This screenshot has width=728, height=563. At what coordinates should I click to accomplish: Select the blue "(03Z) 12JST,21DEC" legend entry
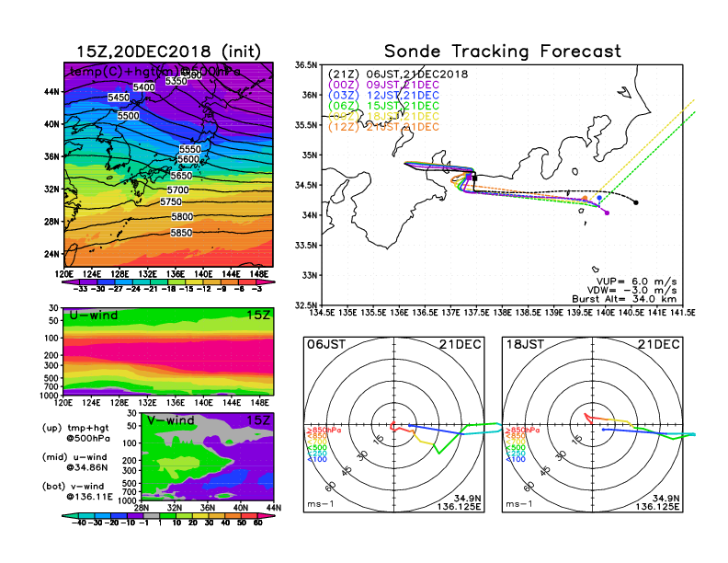[383, 96]
